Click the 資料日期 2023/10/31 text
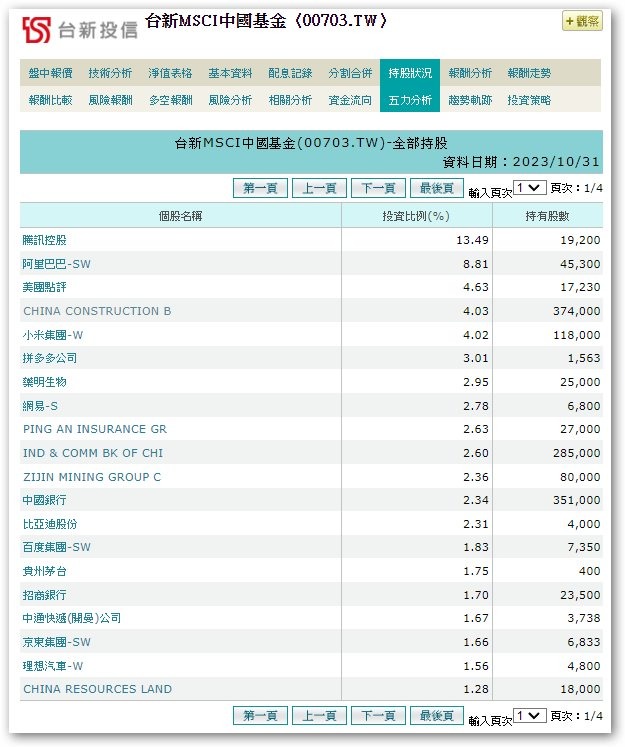This screenshot has width=625, height=747. [x=521, y=162]
